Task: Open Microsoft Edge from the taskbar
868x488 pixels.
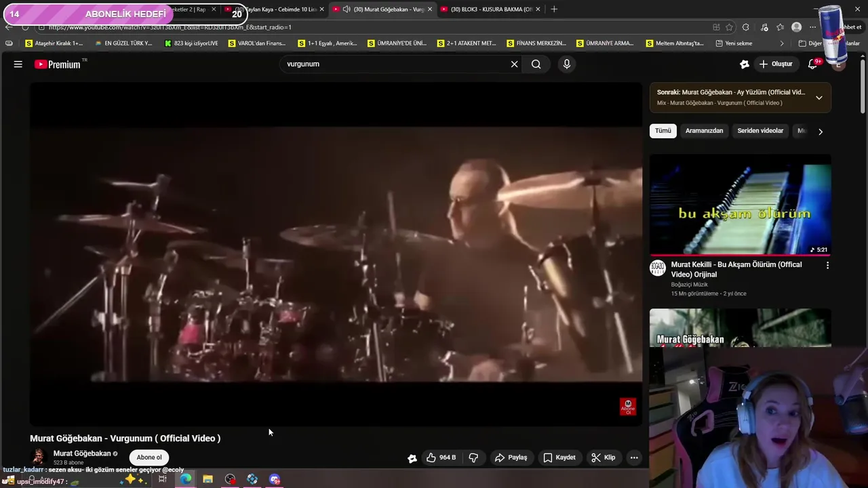Action: click(185, 479)
